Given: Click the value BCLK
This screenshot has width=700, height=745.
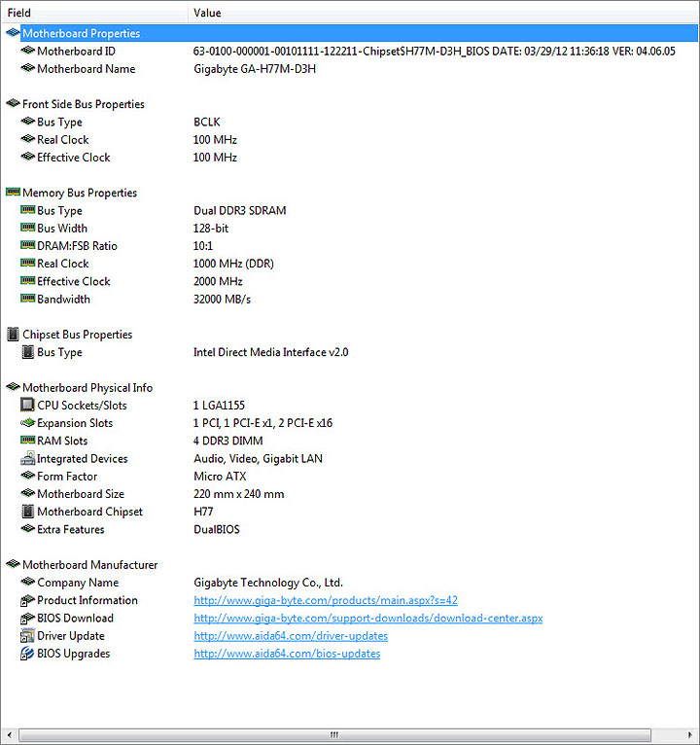Looking at the screenshot, I should (206, 122).
